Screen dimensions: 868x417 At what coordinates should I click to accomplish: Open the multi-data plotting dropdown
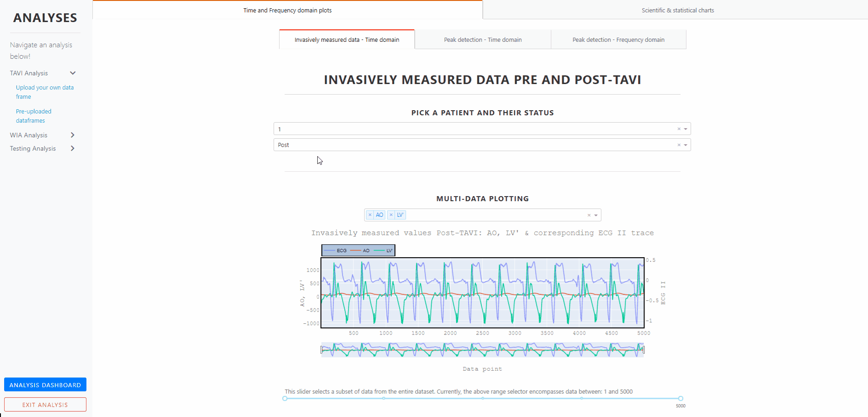[595, 214]
